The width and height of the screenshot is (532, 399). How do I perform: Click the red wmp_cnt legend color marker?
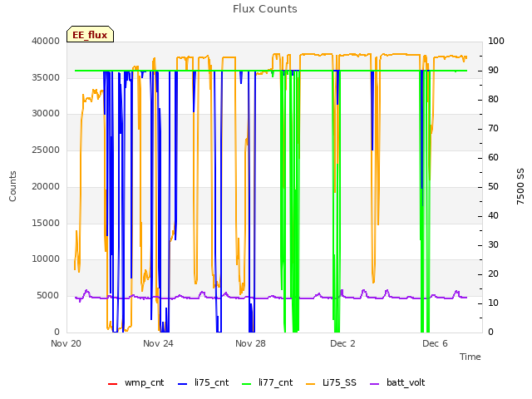tap(112, 384)
